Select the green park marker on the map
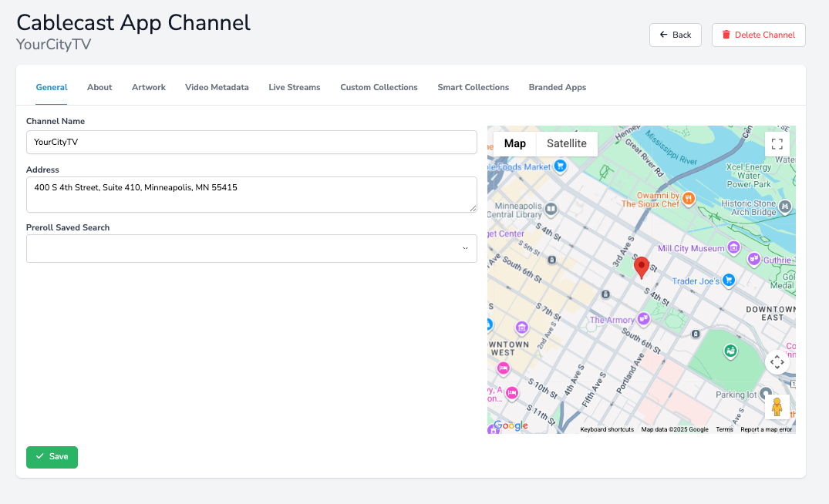Image resolution: width=829 pixels, height=504 pixels. pos(730,351)
